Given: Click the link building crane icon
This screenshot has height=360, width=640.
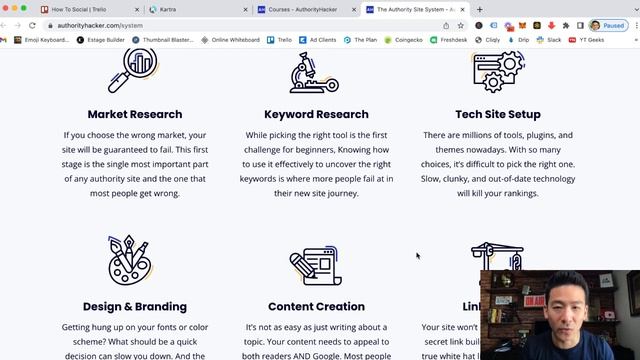Looking at the screenshot, I should [497, 256].
